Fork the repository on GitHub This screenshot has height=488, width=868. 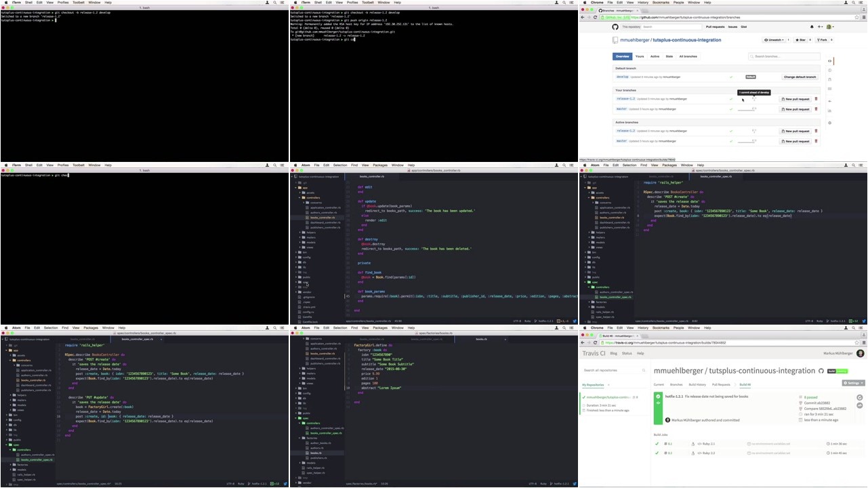tap(822, 40)
